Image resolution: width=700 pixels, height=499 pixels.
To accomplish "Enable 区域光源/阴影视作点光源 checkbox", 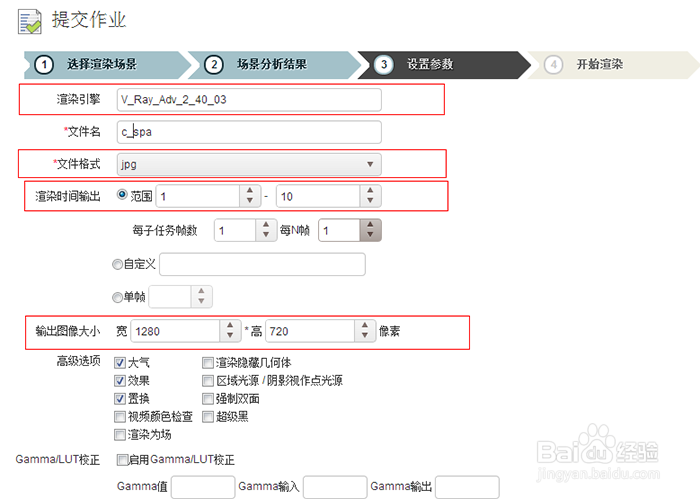I will pyautogui.click(x=208, y=381).
